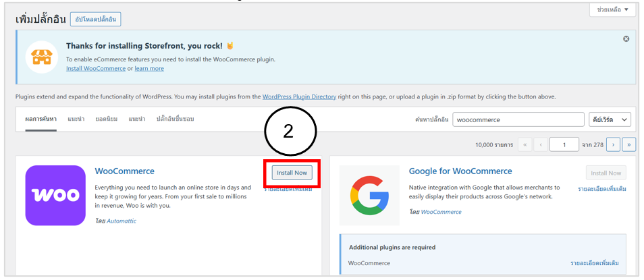Dismiss the Storefront notice with the X icon

tap(626, 39)
